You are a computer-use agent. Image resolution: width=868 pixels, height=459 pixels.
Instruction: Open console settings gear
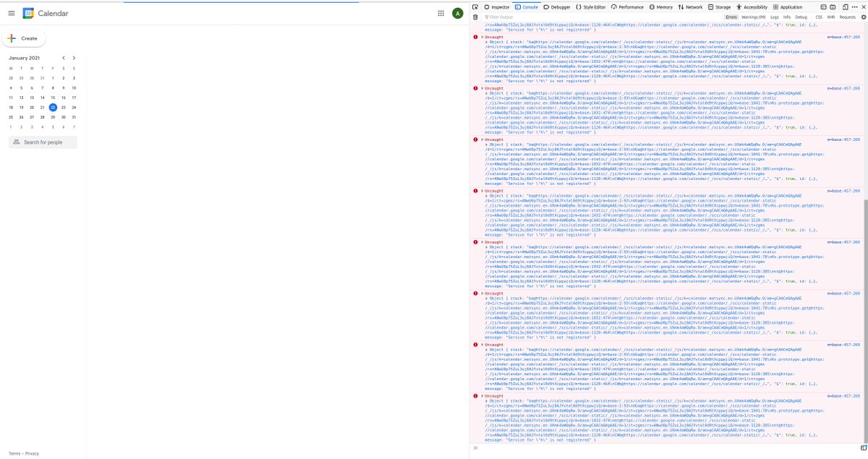pyautogui.click(x=862, y=17)
